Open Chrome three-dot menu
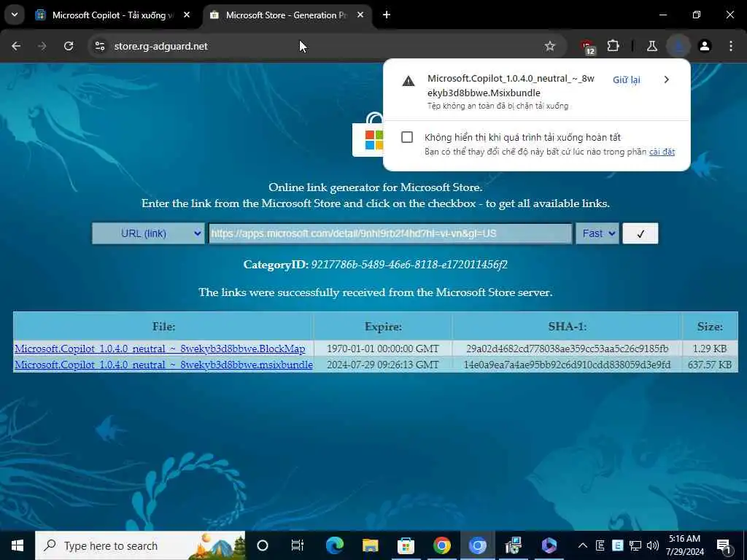747x560 pixels. tap(731, 46)
